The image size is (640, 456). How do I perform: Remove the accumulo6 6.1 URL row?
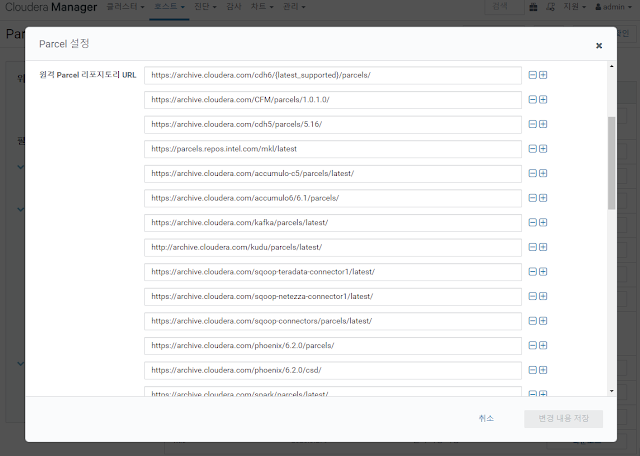(x=533, y=198)
